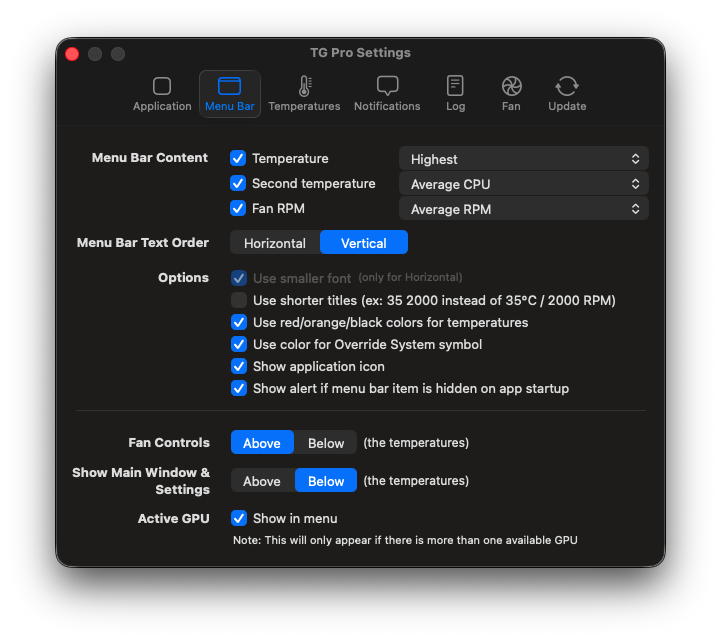Uncheck Use color for Override System symbol
Screen dimensions: 721x641
click(239, 344)
